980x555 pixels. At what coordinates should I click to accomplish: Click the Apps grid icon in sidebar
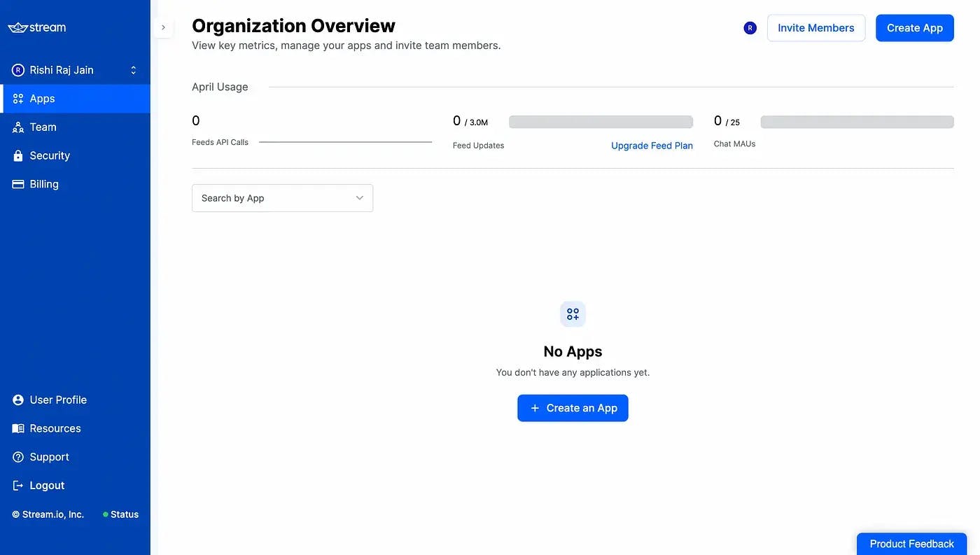(18, 99)
